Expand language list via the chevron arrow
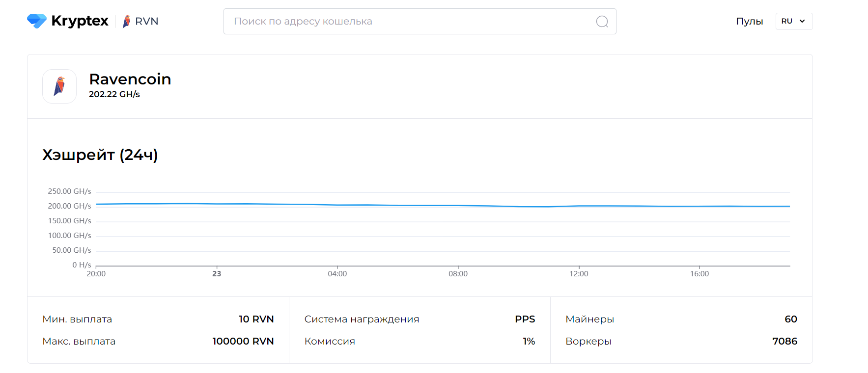The image size is (868, 373). coord(802,21)
